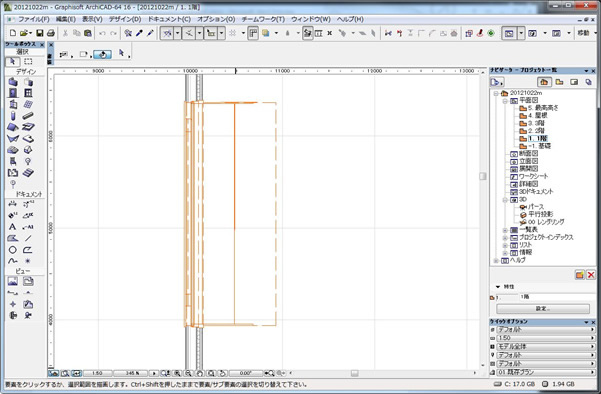The image size is (601, 394).
Task: Click the Save floppy disk icon
Action: pyautogui.click(x=39, y=33)
